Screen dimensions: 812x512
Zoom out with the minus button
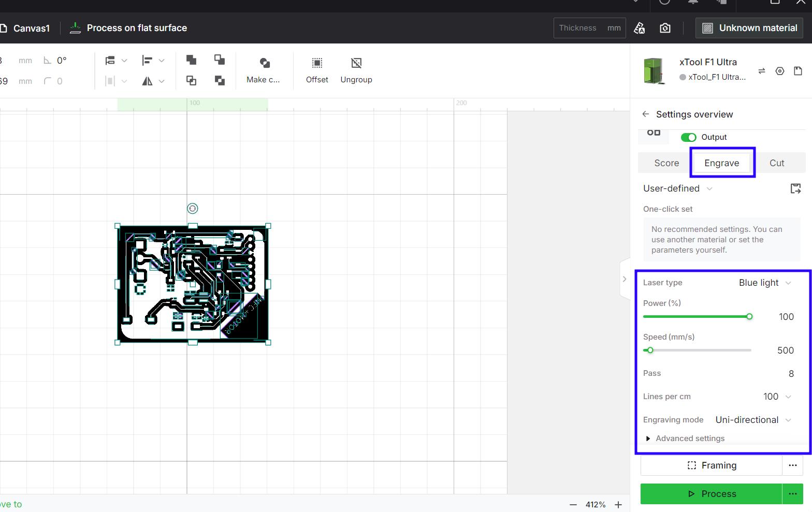(573, 505)
